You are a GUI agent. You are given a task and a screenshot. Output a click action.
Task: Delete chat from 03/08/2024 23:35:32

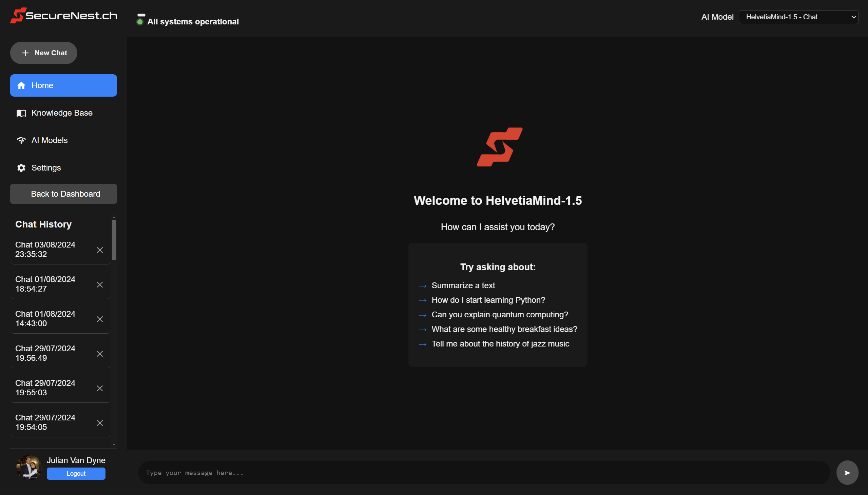(x=100, y=250)
